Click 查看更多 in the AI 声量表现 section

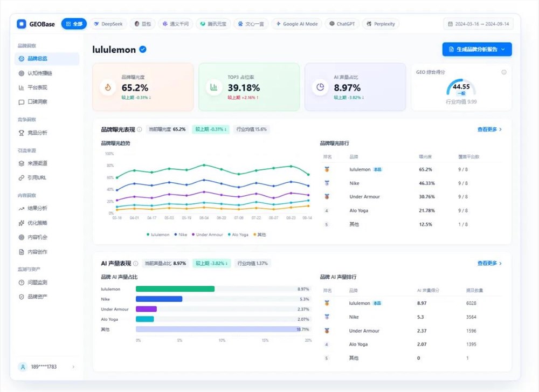[x=489, y=263]
